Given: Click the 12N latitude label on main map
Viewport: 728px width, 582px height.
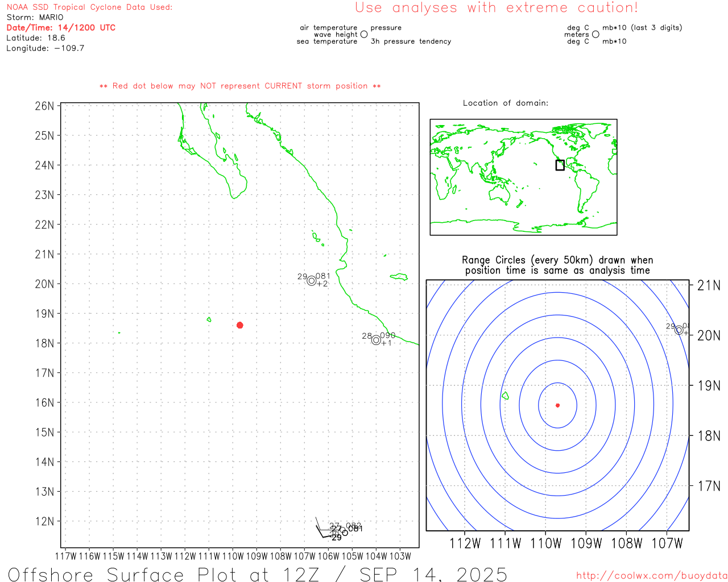Looking at the screenshot, I should click(44, 521).
